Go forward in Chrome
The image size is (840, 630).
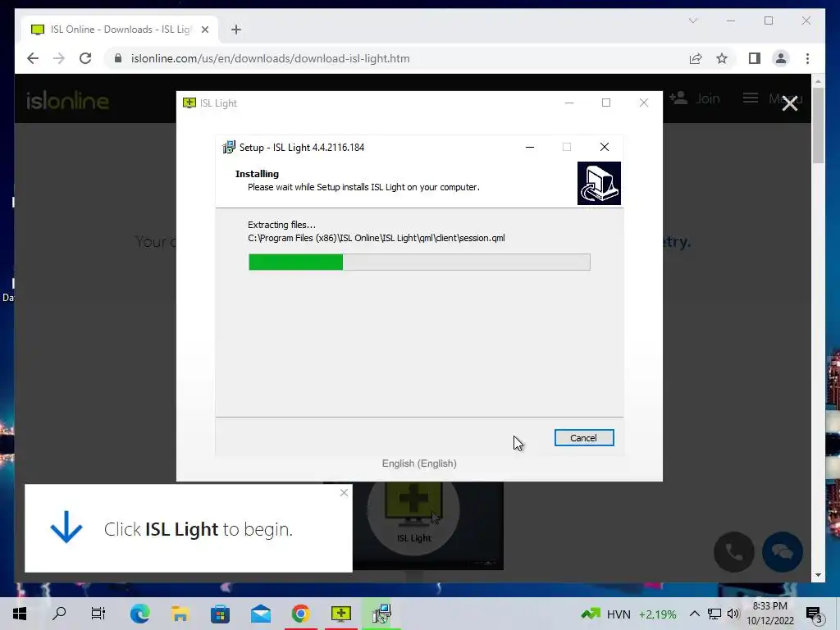(59, 58)
